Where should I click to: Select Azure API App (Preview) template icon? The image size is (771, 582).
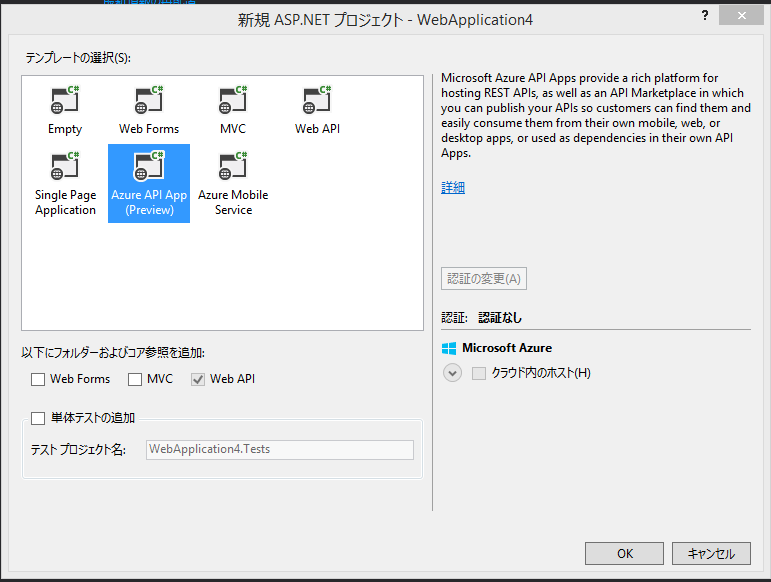tap(149, 166)
